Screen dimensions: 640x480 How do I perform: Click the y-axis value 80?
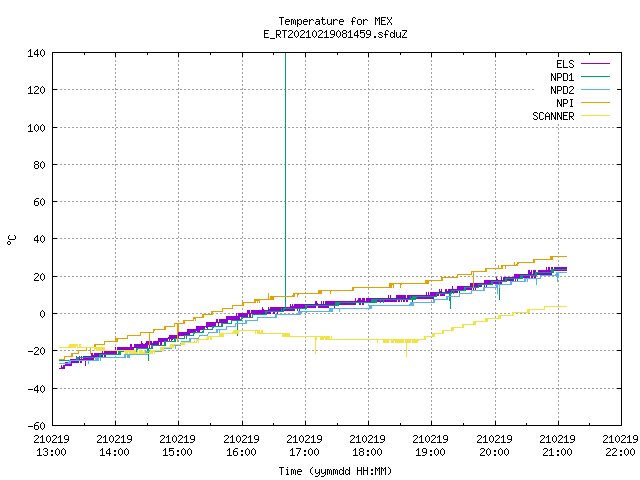(39, 165)
